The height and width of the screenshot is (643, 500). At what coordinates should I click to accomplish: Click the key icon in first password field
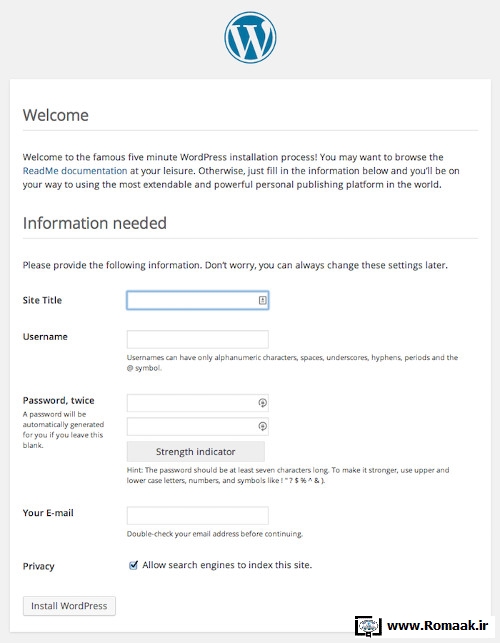(263, 403)
